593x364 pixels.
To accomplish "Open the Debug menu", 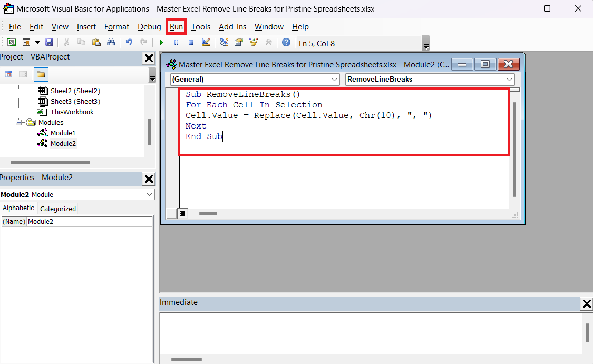I will [149, 27].
